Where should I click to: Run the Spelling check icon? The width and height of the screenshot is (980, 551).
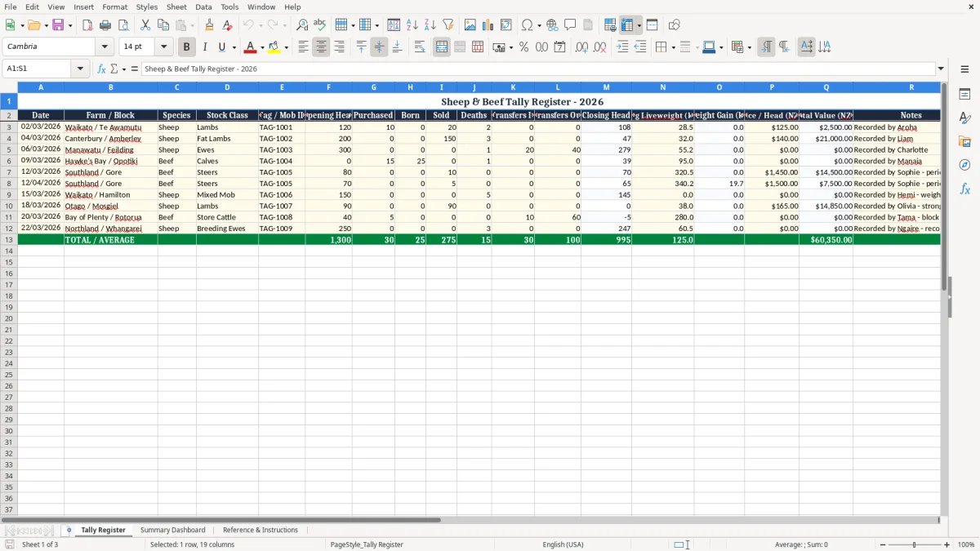point(320,25)
